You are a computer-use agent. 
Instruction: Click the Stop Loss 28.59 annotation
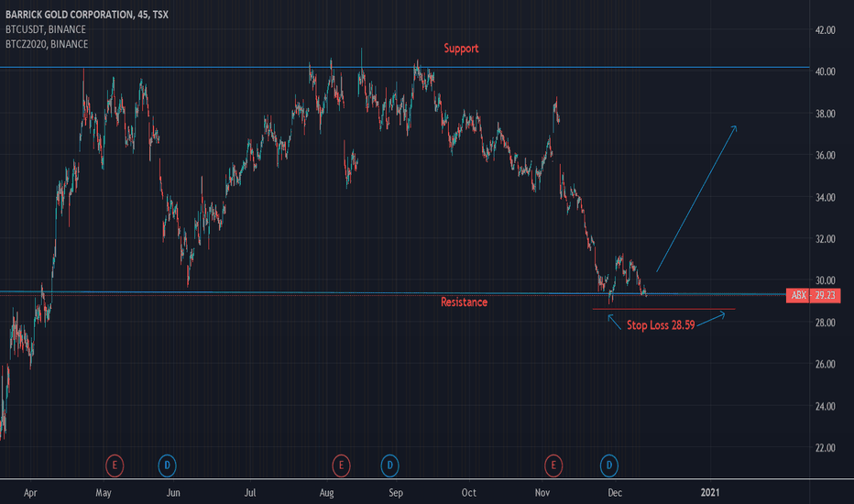[661, 325]
